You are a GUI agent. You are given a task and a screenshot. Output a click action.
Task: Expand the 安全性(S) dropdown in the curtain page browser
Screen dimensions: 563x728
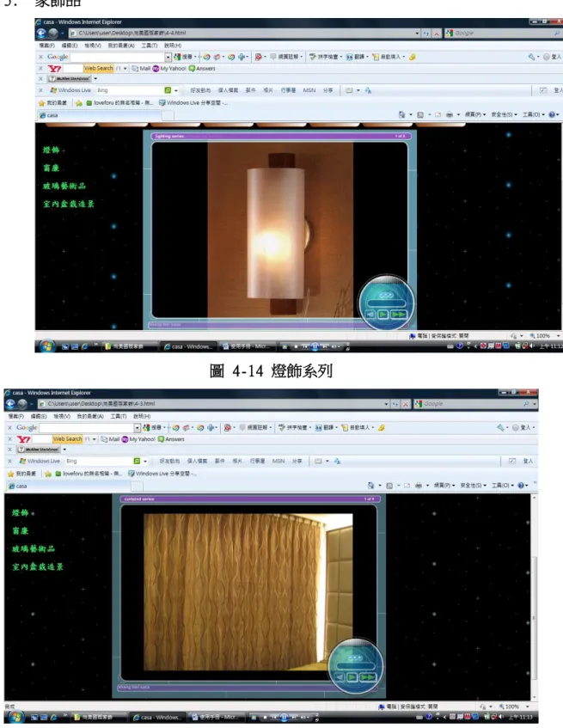[x=473, y=485]
